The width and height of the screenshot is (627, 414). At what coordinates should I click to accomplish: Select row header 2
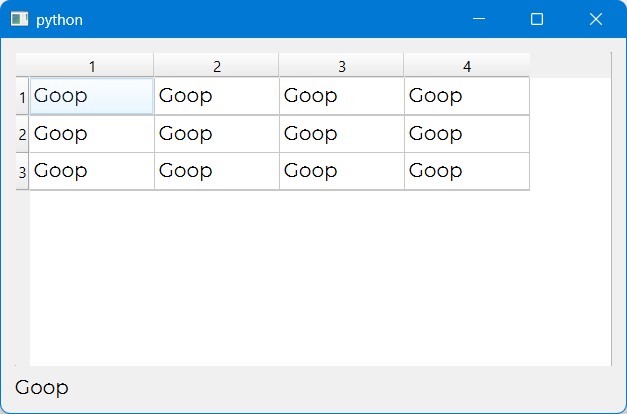coord(22,134)
